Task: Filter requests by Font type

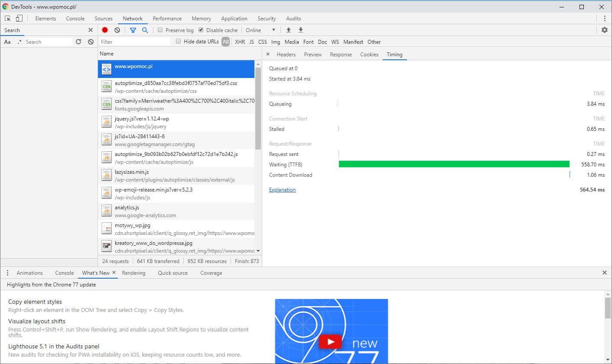Action: pos(309,42)
